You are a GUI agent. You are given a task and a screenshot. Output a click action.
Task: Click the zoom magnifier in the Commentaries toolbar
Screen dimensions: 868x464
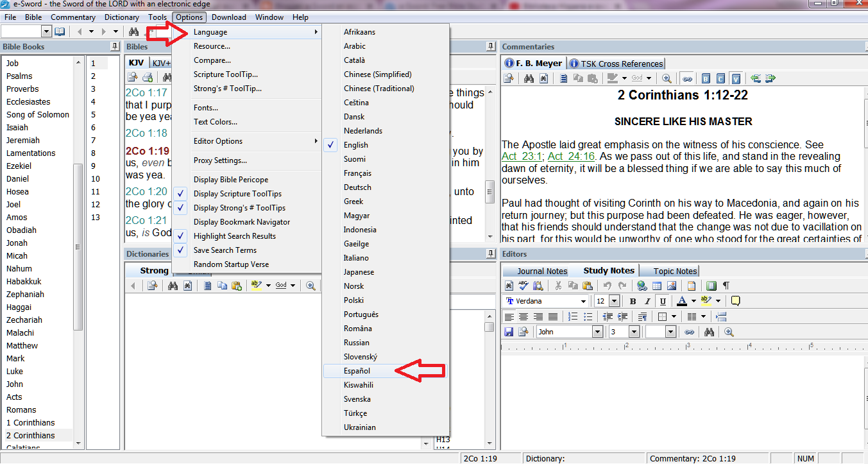[x=667, y=78]
